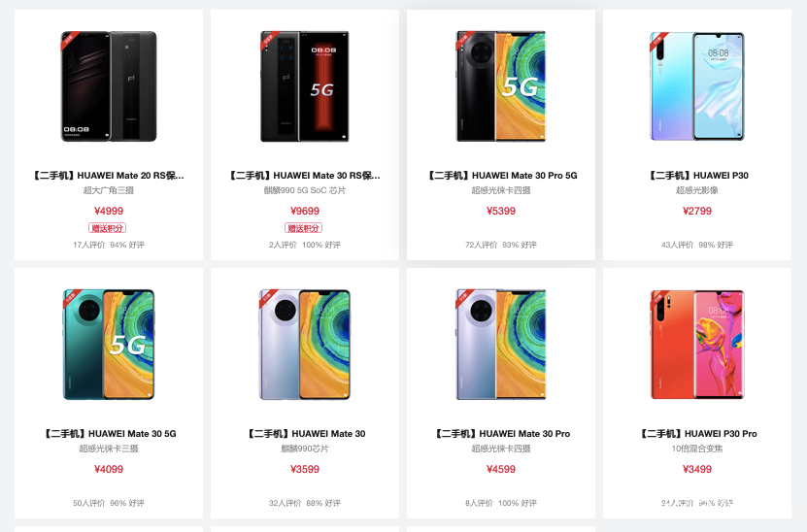Open the orange P30 Pro phone image

pyautogui.click(x=697, y=345)
